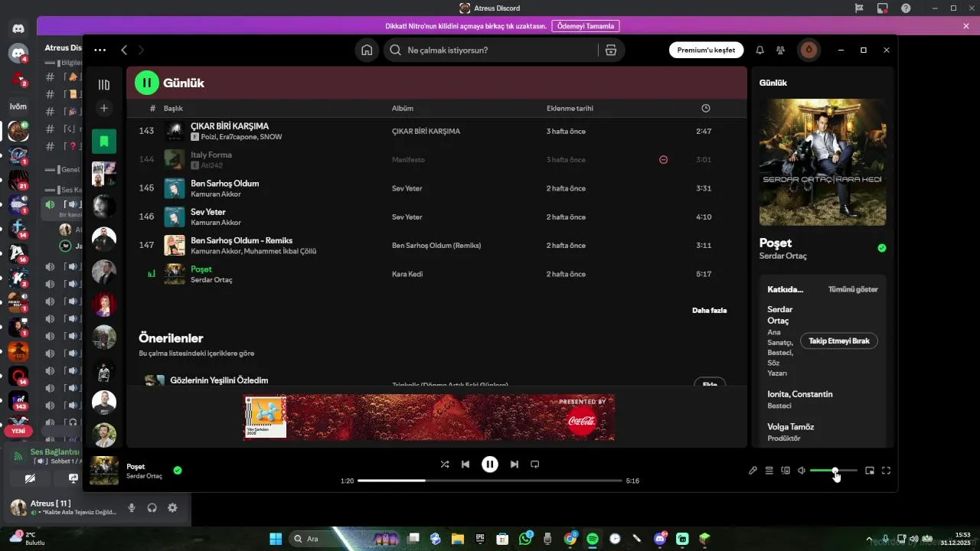Dismiss Discord Nitro banner with X
The width and height of the screenshot is (980, 551).
(966, 26)
